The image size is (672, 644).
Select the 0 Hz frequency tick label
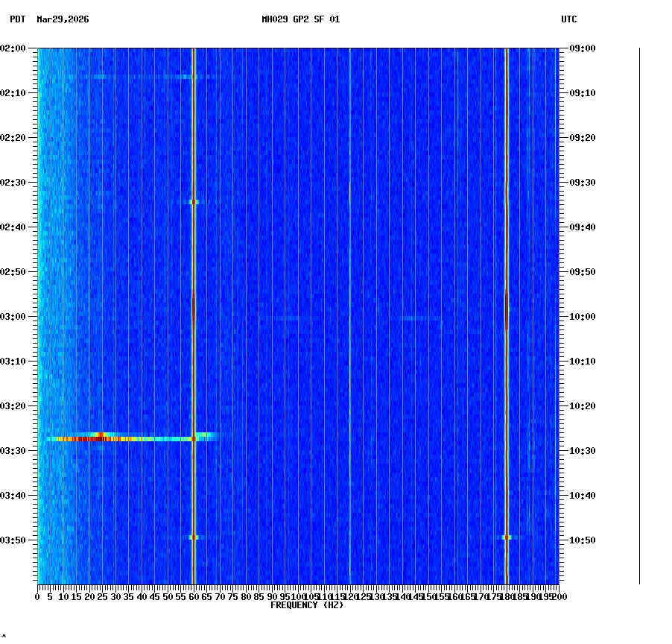pos(36,596)
